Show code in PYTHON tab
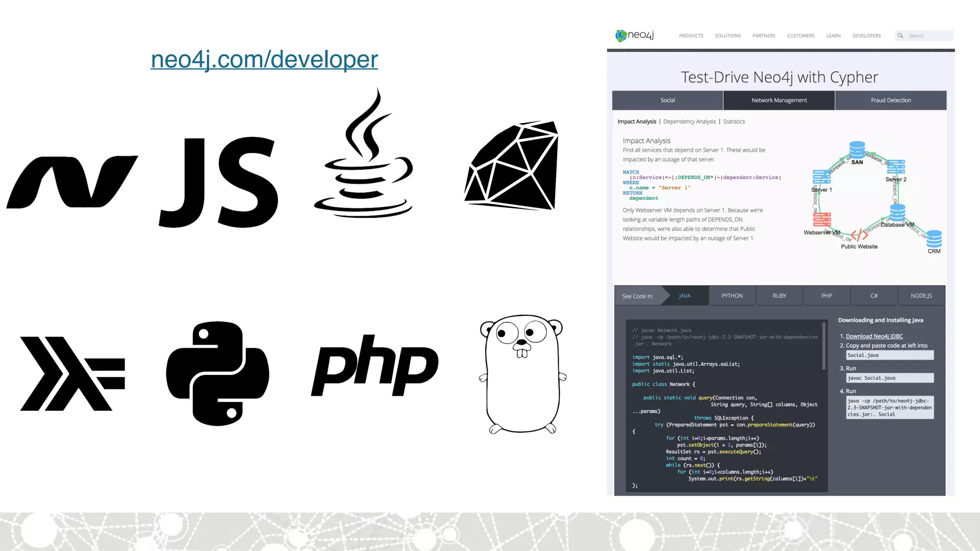The height and width of the screenshot is (551, 980). click(x=732, y=296)
